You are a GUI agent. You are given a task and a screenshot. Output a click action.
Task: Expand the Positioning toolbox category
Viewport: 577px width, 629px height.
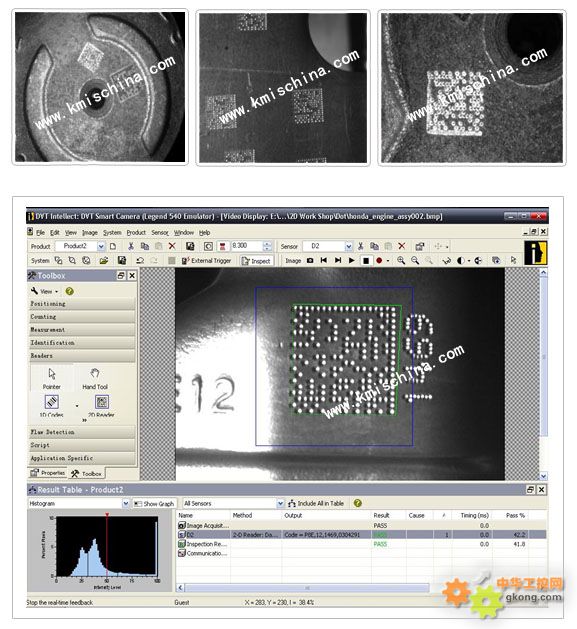[82, 304]
